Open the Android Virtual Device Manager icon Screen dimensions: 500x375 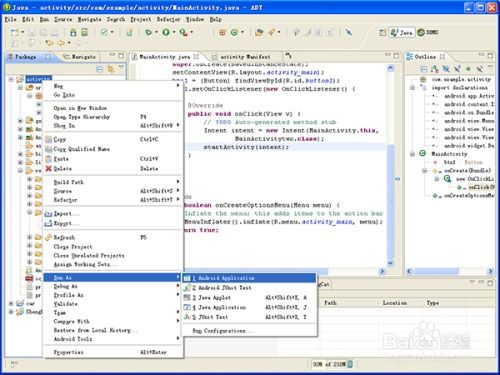pos(85,32)
